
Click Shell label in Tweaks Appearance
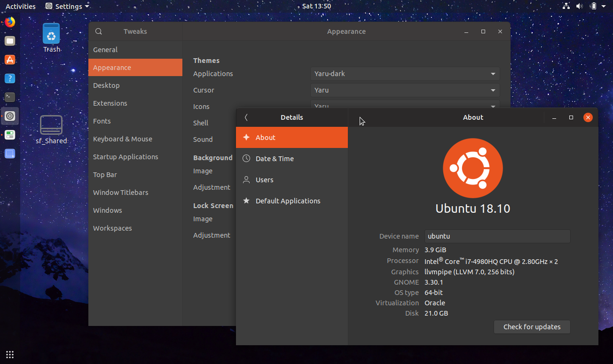201,123
